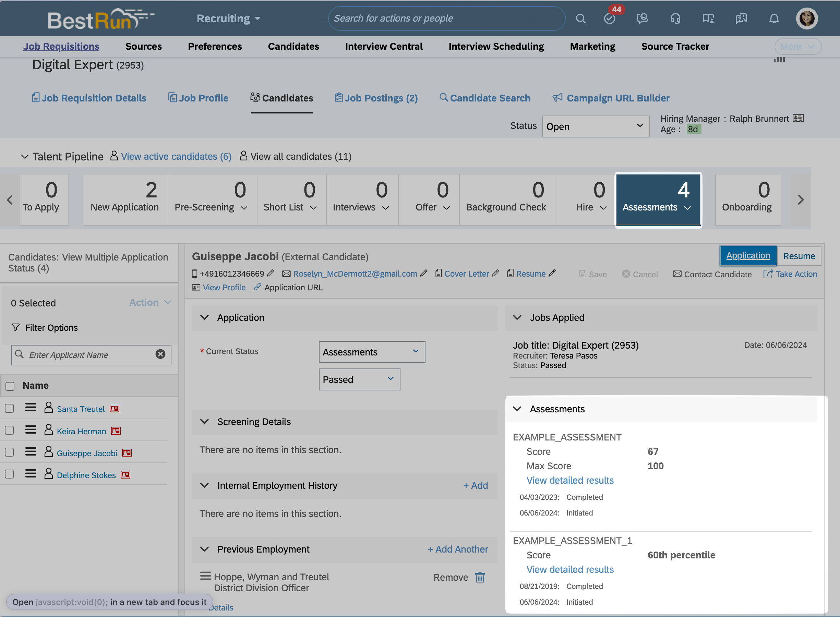Viewport: 840px width, 617px height.
Task: Click in the Enter Applicant Name field
Action: [91, 355]
